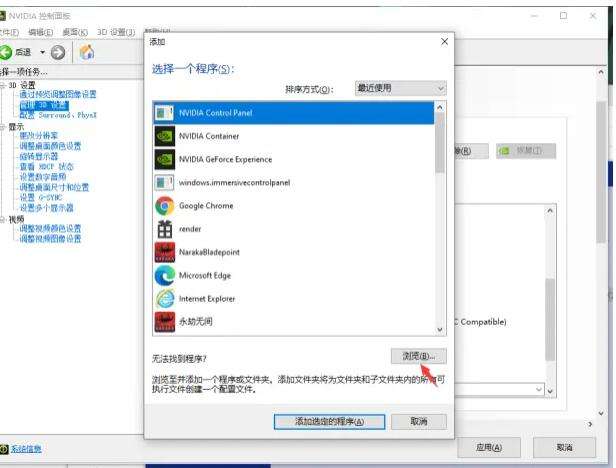This screenshot has width=616, height=468.
Task: Click program list scrollbar down arrow
Action: coord(440,330)
